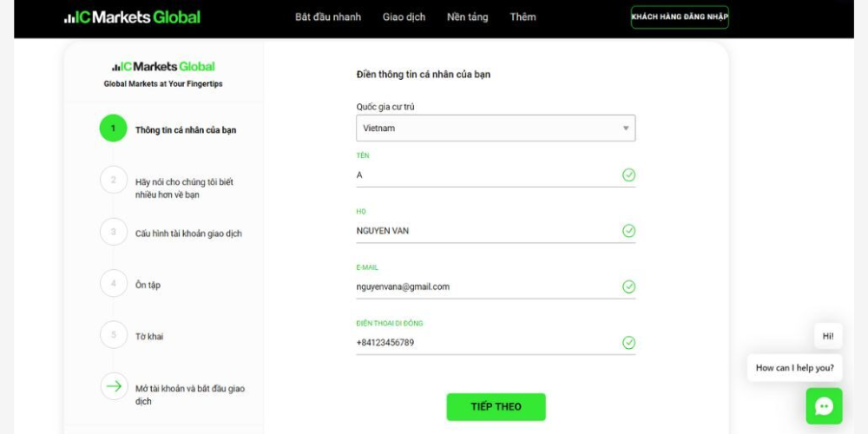Click the green checkmark in E-MAIL field
Screen dimensions: 868x434
pos(628,286)
